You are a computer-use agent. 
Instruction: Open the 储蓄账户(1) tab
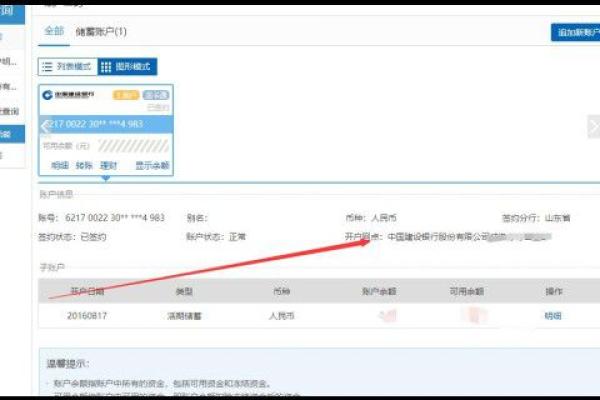(x=101, y=32)
